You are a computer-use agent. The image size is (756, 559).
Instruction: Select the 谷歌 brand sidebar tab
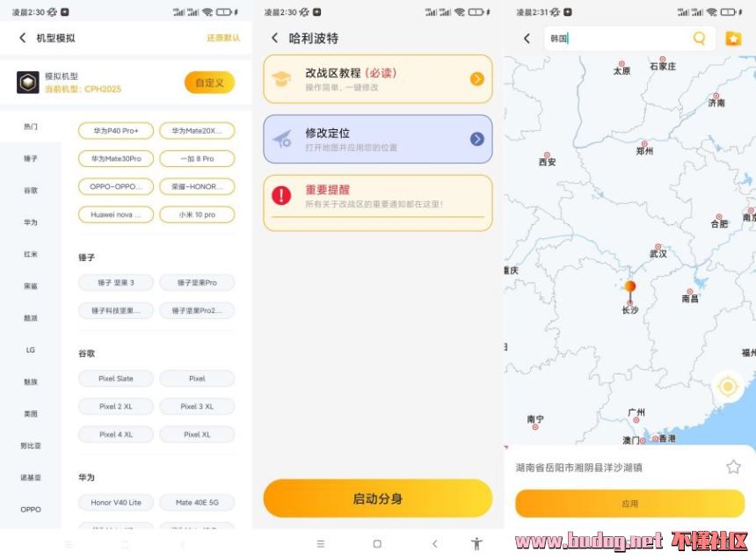click(31, 191)
